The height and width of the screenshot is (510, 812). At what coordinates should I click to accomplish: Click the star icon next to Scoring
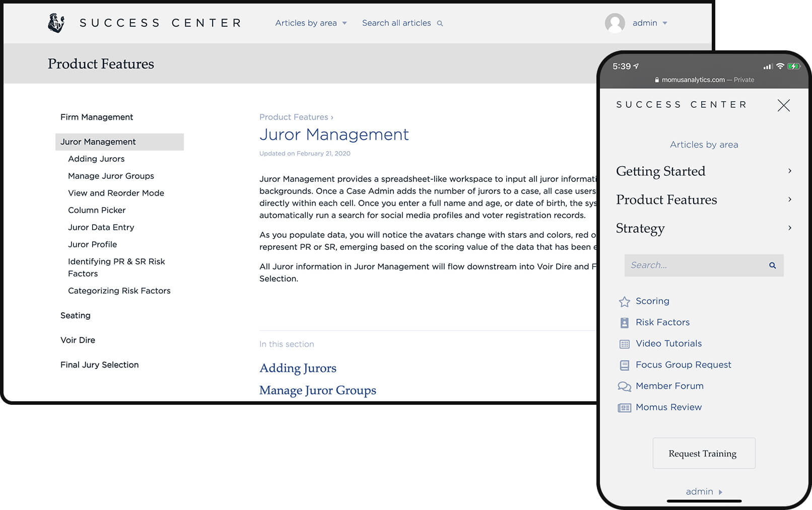pyautogui.click(x=624, y=302)
